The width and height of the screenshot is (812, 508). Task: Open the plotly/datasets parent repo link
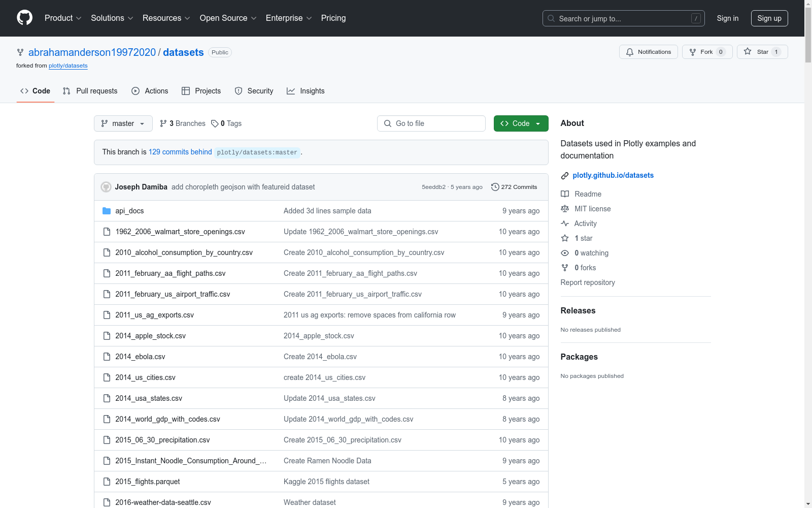(68, 66)
